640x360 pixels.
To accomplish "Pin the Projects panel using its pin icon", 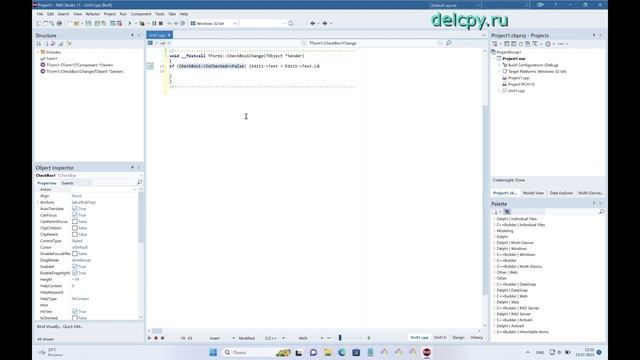I will click(x=594, y=36).
